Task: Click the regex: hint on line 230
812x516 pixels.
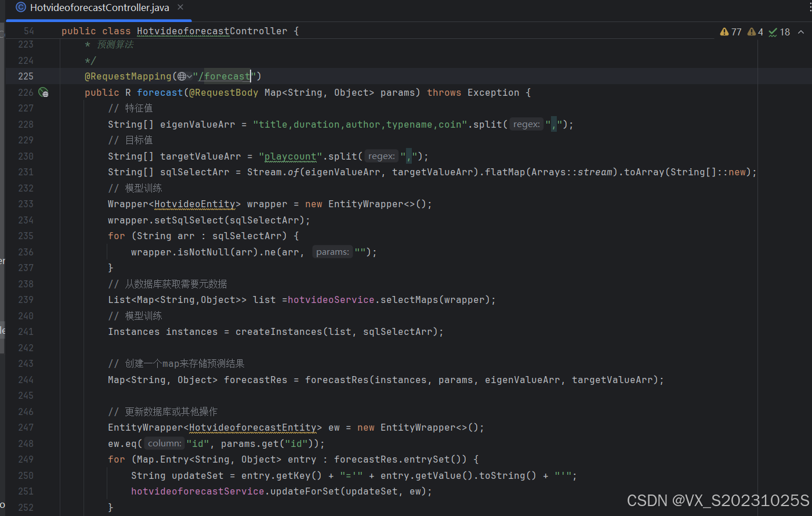Action: point(382,156)
